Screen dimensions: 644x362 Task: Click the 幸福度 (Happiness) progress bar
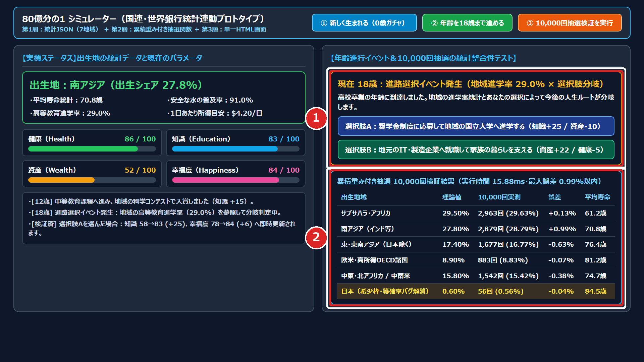tap(236, 180)
